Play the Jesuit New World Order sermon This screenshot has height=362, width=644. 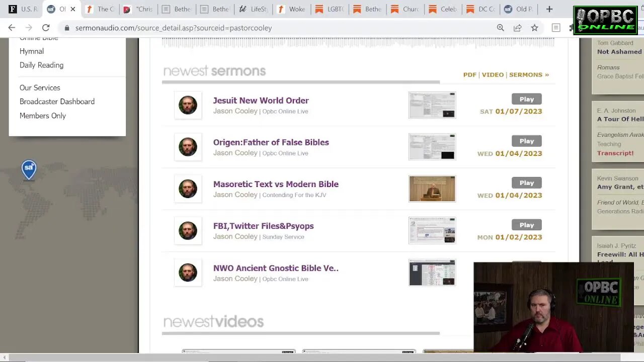[x=527, y=99]
